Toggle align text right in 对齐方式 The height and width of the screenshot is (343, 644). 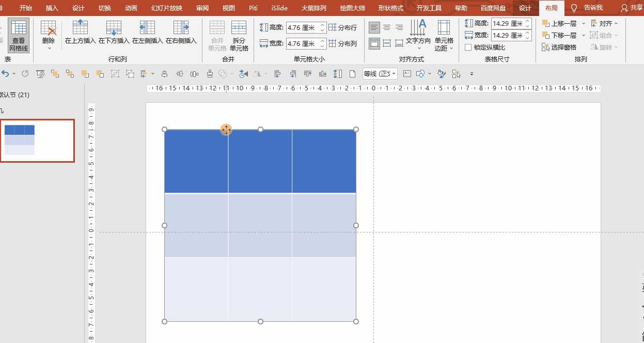(399, 27)
